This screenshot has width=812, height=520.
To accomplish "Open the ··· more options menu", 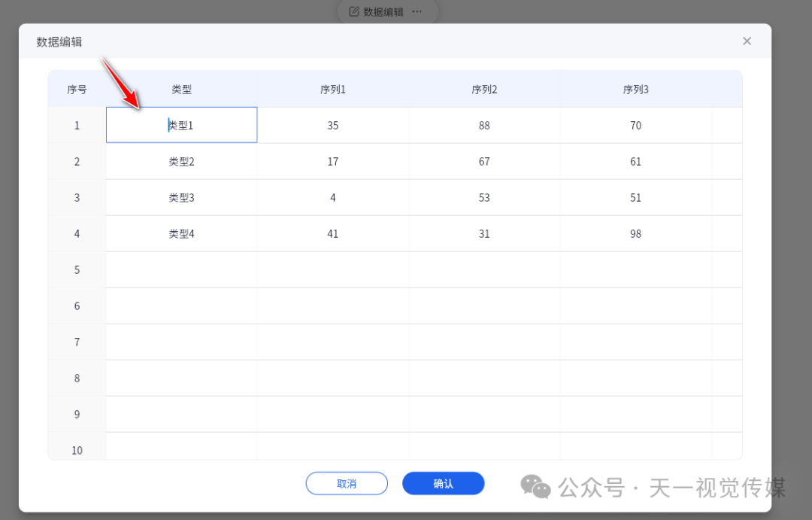I will click(418, 11).
